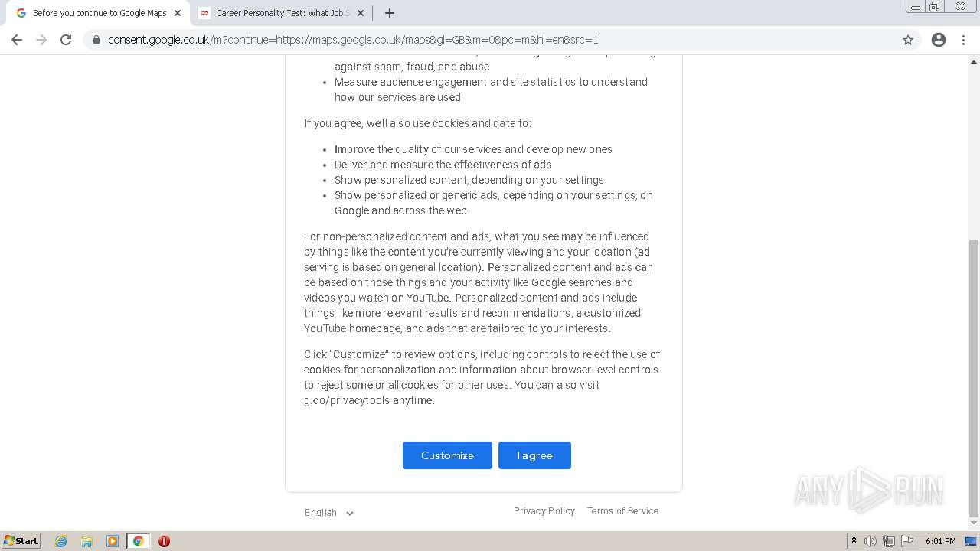
Task: Click the Customize button
Action: 447,455
